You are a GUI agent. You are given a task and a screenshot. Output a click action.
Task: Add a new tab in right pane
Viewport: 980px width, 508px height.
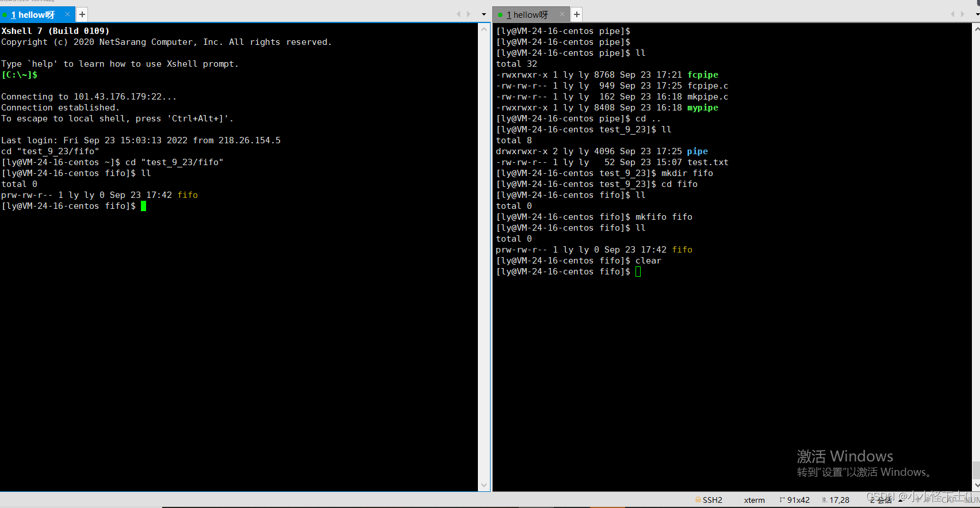click(577, 14)
